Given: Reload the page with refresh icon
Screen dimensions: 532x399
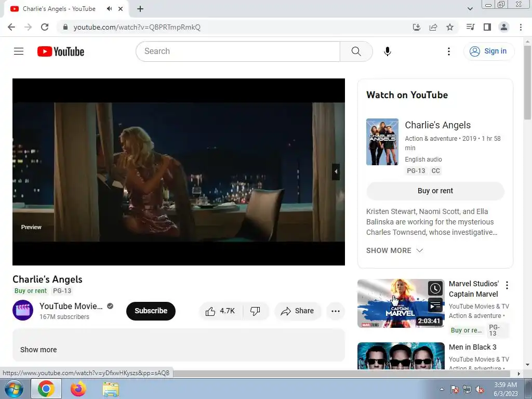Looking at the screenshot, I should [x=45, y=27].
